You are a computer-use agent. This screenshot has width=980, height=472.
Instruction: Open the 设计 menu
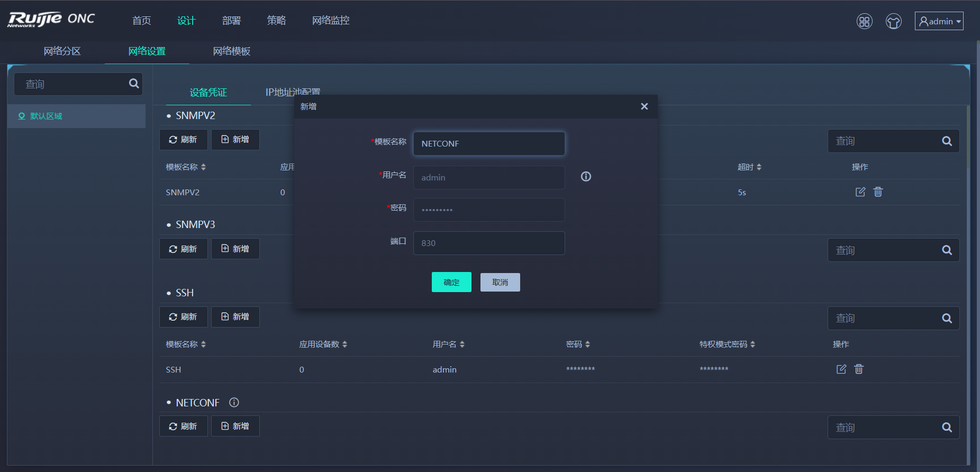point(186,21)
